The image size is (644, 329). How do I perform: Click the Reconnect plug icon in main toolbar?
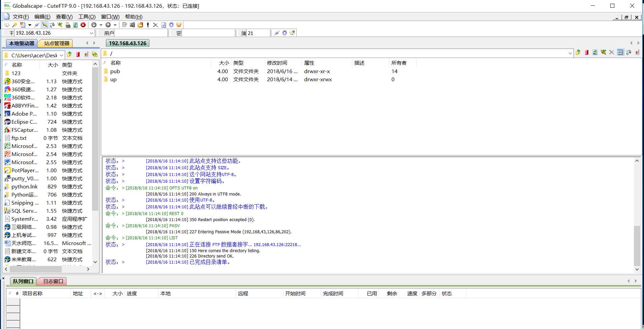pos(37,25)
